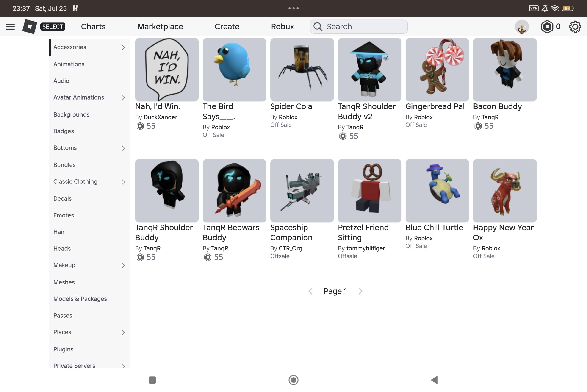Select the Badges category

pyautogui.click(x=64, y=131)
